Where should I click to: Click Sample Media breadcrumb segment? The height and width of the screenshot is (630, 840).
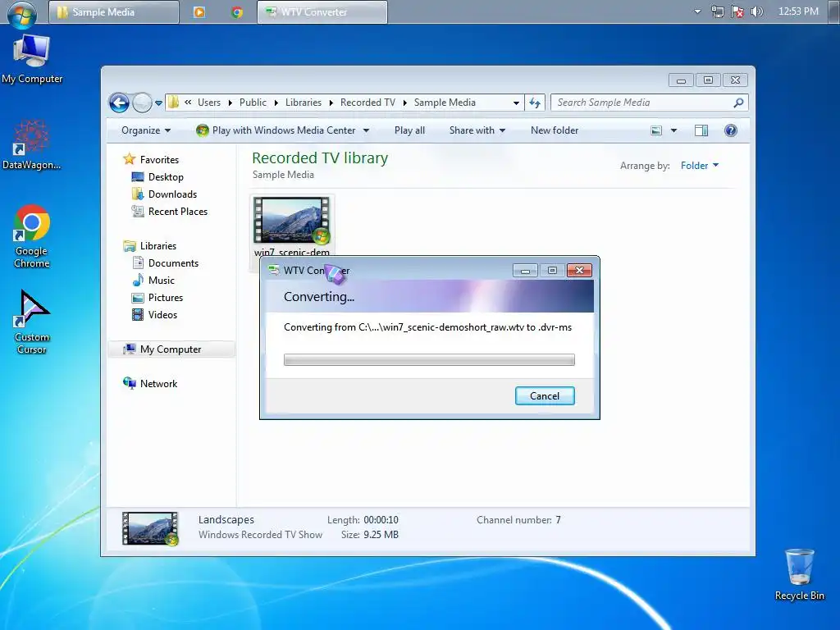click(x=445, y=103)
